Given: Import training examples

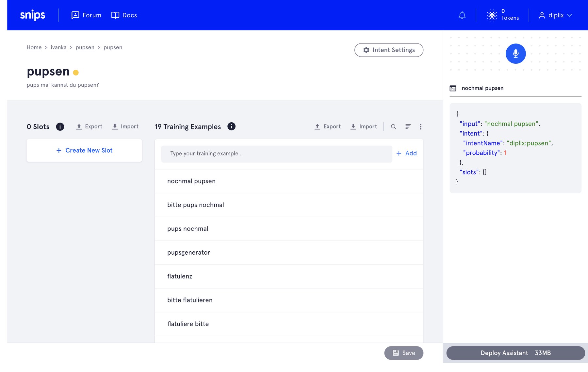Looking at the screenshot, I should [364, 127].
